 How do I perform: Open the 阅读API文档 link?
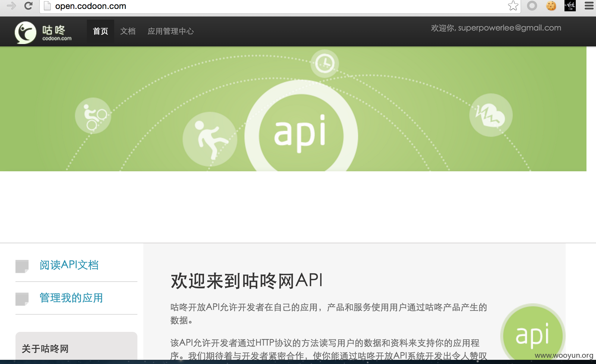69,265
